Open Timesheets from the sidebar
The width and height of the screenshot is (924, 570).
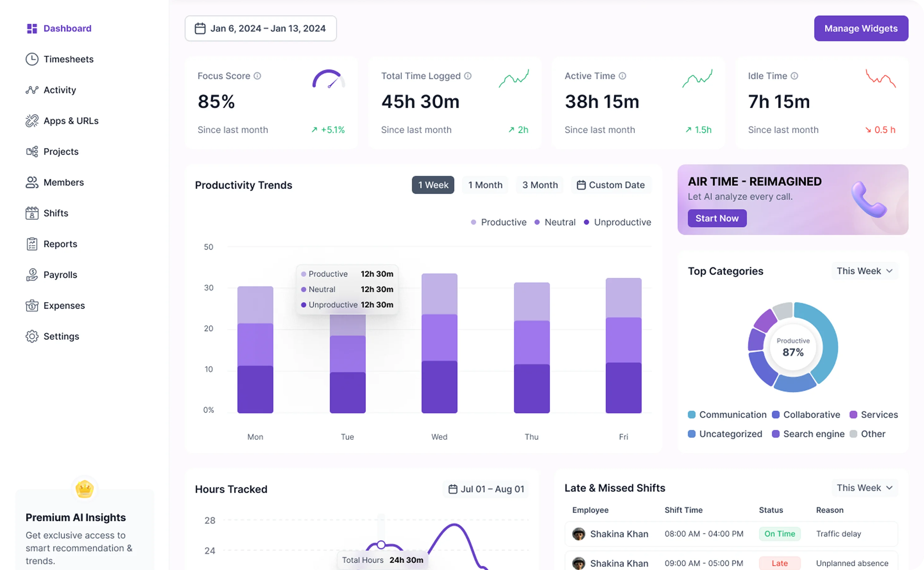coord(59,59)
